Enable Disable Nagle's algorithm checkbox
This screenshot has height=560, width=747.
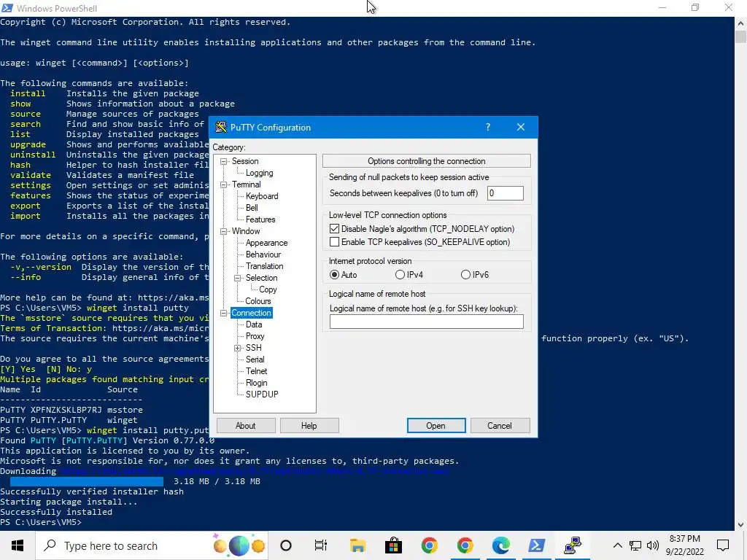click(334, 229)
